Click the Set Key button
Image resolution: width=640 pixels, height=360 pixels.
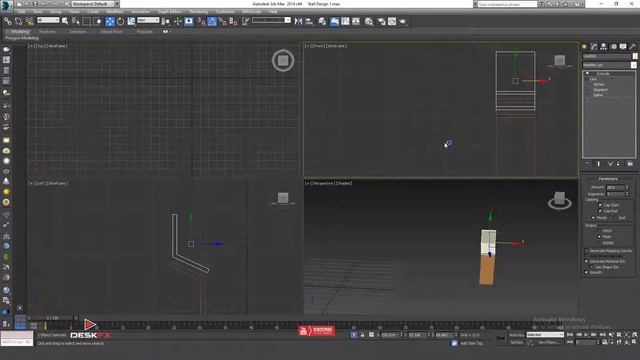coord(516,342)
